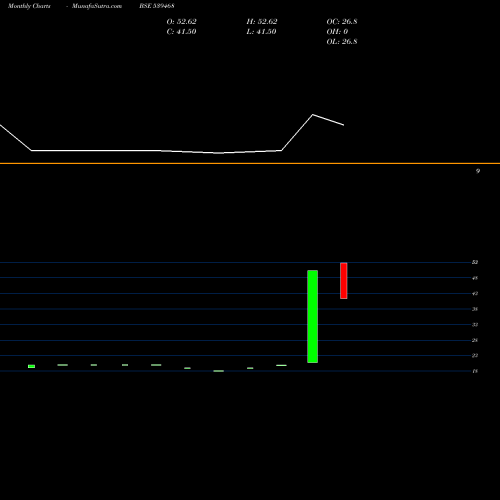The width and height of the screenshot is (500, 500).
Task: Click the "Monthly Charts" title text
Action: click(x=29, y=6)
